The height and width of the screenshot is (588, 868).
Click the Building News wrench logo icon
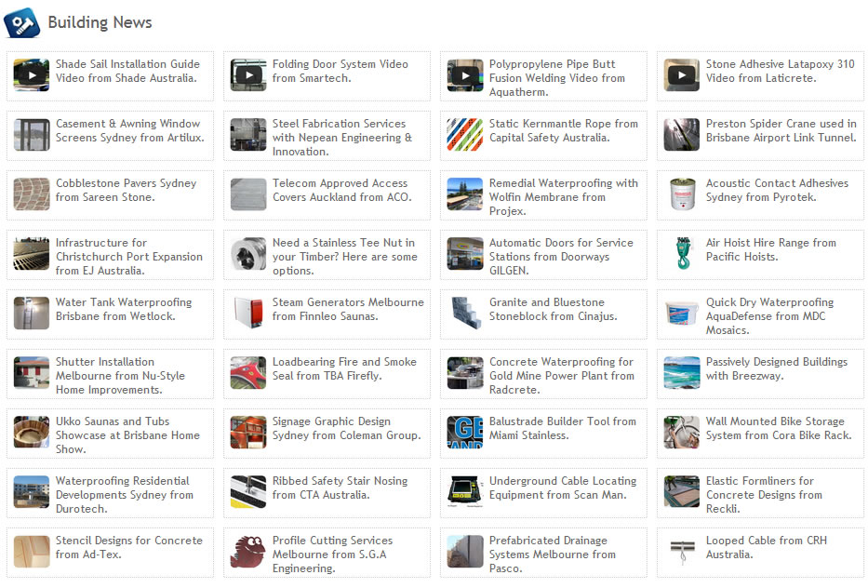pos(21,22)
